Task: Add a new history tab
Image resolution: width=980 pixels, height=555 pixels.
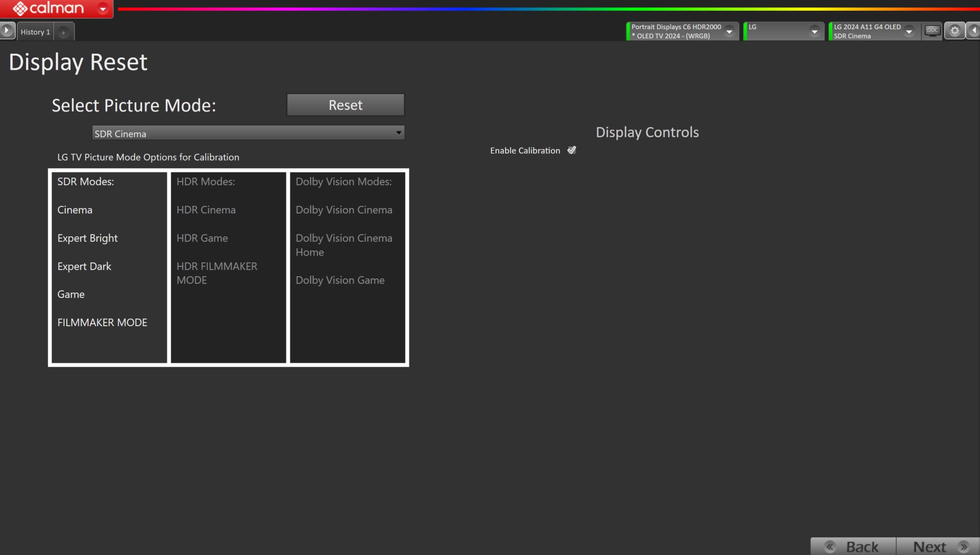Action: click(64, 33)
